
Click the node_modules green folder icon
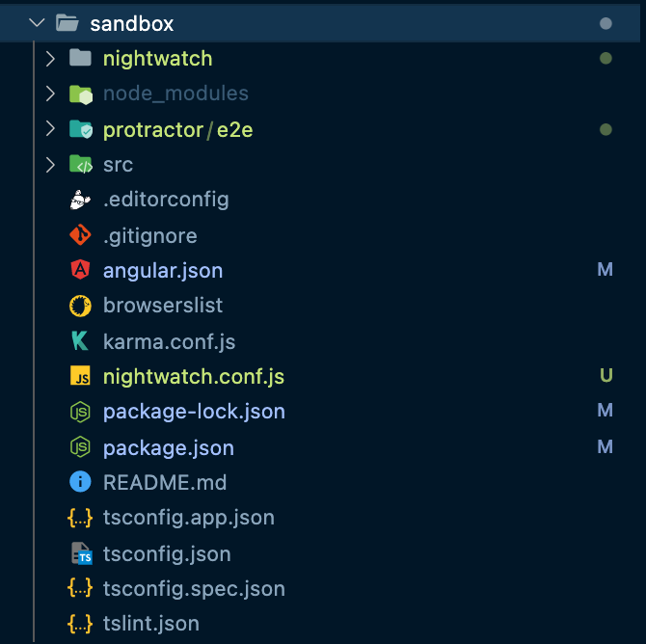pyautogui.click(x=81, y=94)
